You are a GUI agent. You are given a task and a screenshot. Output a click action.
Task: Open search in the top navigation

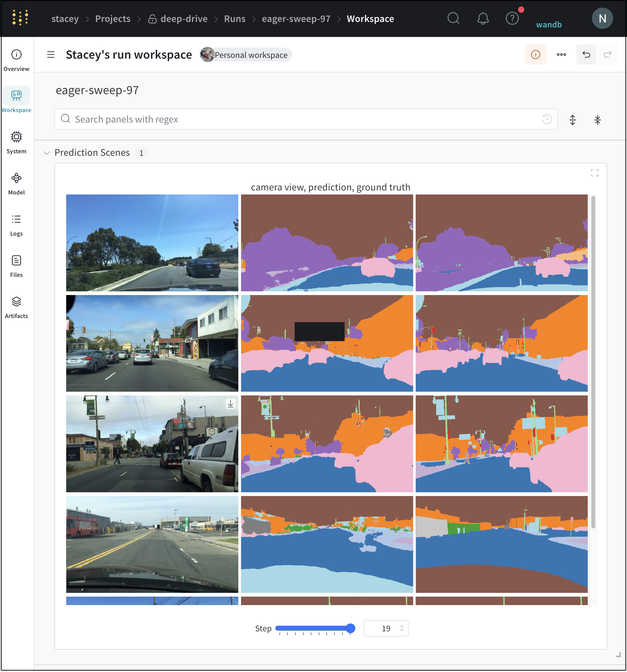pos(453,18)
